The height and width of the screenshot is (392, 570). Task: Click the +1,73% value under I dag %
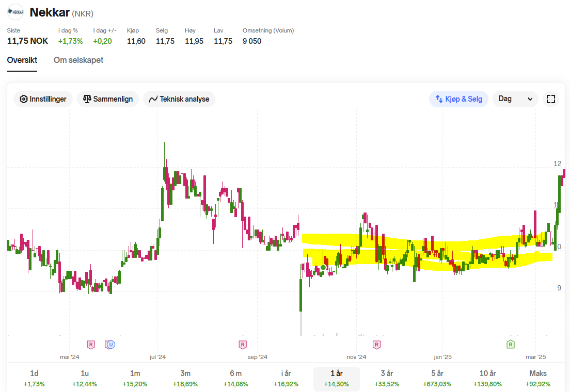71,41
